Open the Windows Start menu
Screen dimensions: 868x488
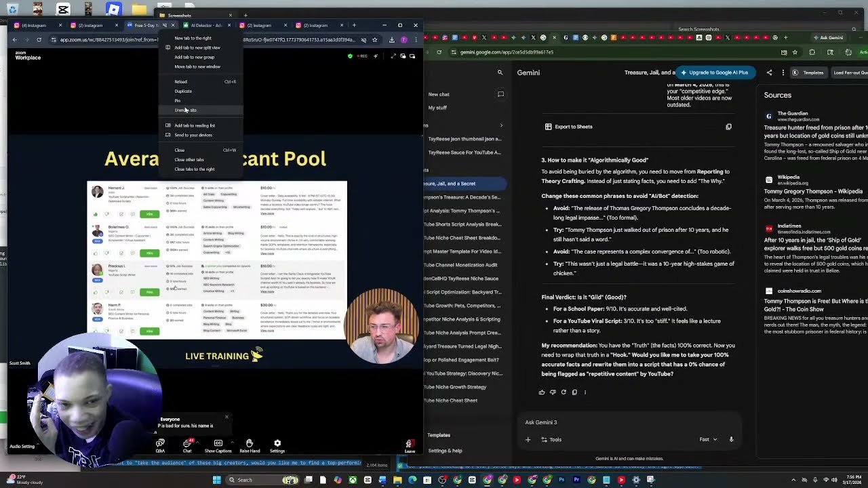click(217, 480)
